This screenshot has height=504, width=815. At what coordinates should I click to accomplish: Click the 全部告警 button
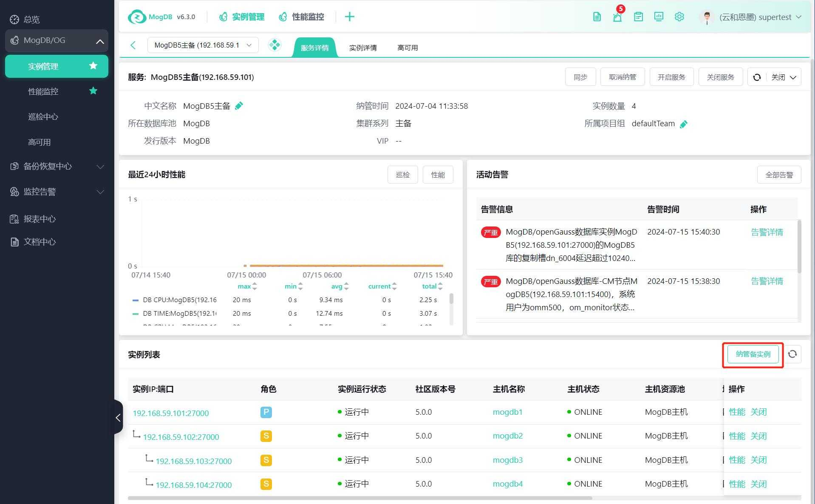pos(779,175)
